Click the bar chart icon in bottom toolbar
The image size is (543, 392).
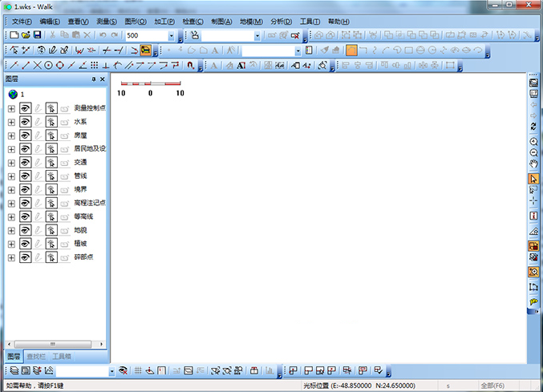pyautogui.click(x=269, y=370)
